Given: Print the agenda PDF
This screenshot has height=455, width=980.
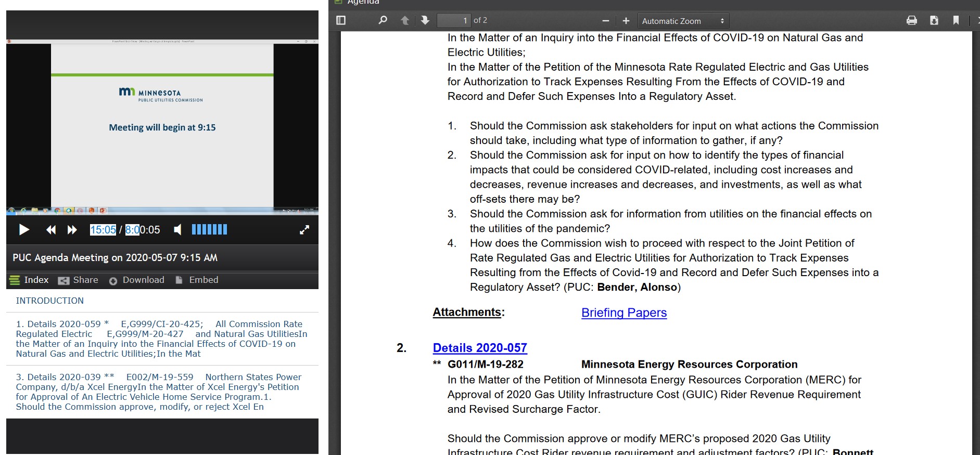Looking at the screenshot, I should point(912,20).
